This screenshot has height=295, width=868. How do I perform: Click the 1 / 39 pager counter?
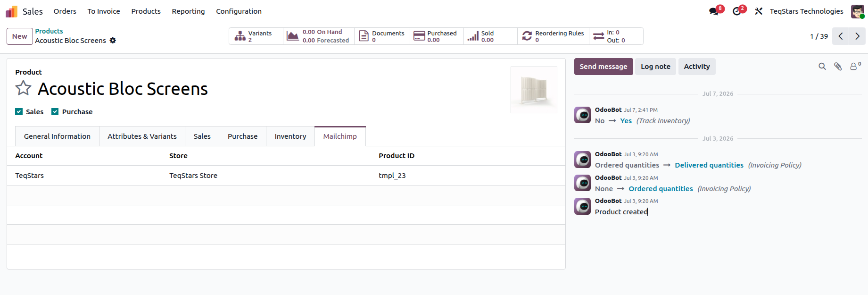(x=819, y=36)
